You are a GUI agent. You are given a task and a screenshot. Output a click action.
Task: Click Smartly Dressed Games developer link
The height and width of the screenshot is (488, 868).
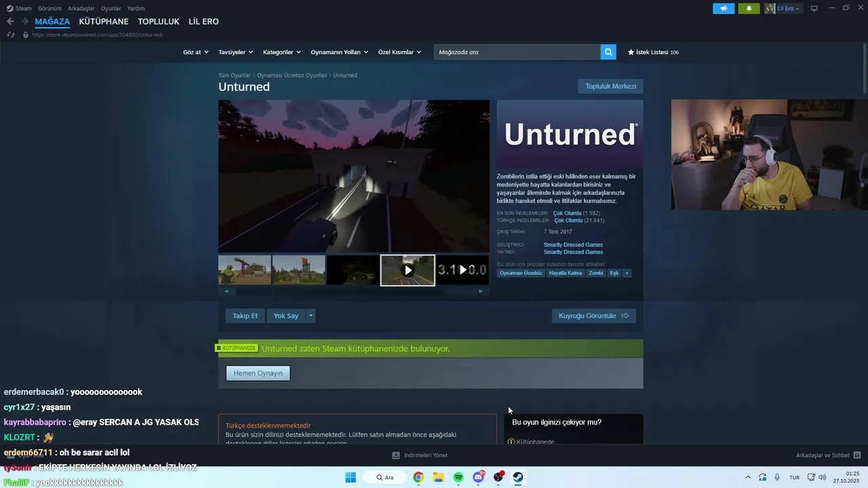point(573,245)
